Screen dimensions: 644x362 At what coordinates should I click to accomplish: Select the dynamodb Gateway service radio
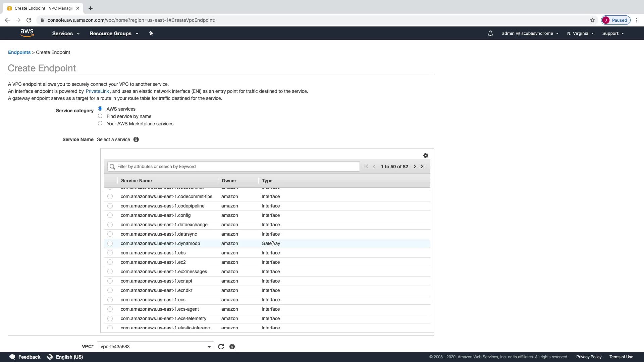pyautogui.click(x=110, y=243)
